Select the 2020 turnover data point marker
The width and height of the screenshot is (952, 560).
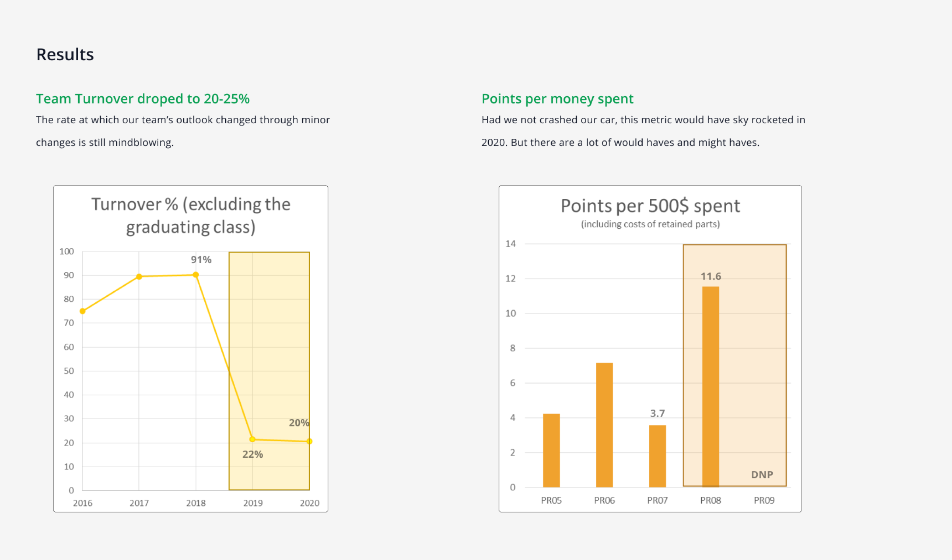[309, 441]
